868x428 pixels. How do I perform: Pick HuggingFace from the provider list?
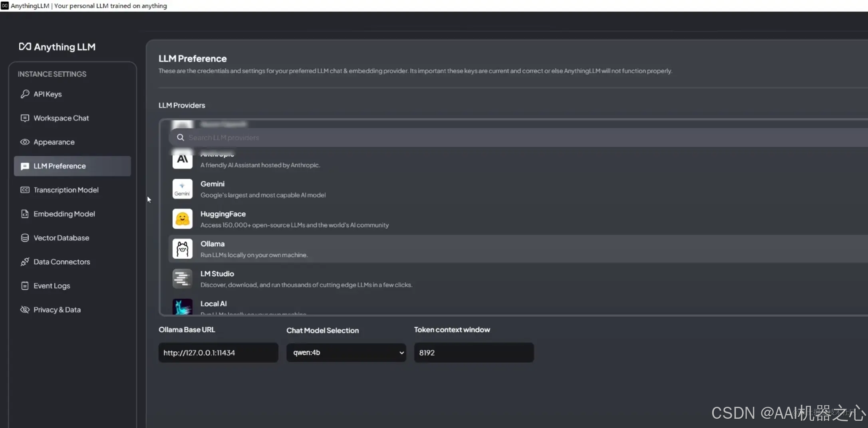(518, 219)
